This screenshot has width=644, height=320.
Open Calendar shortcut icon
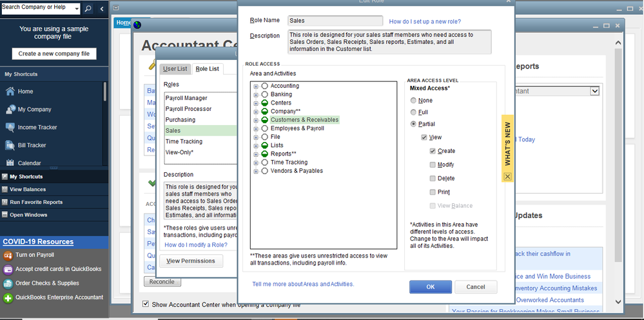(10, 163)
